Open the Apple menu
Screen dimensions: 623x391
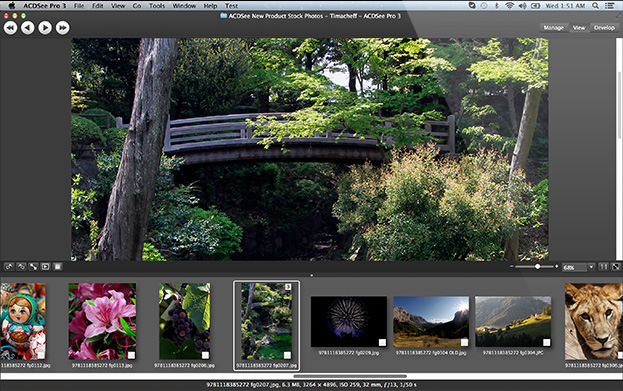12,6
